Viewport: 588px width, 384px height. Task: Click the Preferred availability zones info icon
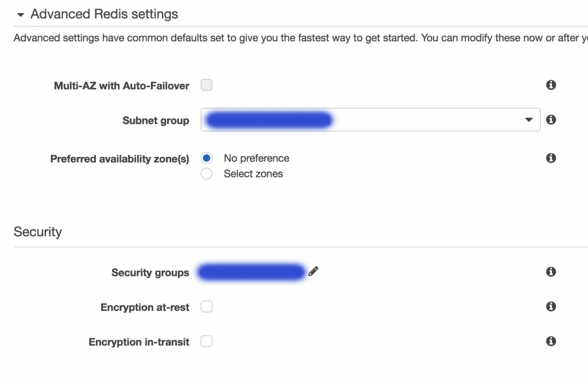[551, 158]
